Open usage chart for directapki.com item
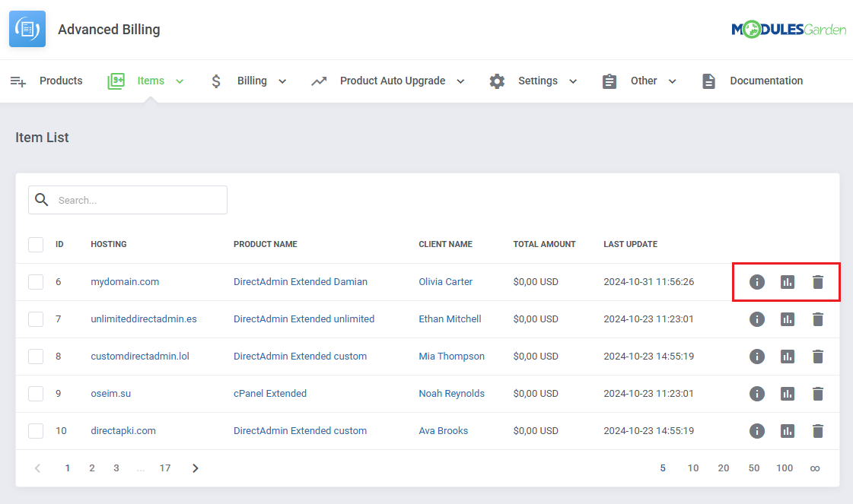This screenshot has width=853, height=504. point(787,430)
